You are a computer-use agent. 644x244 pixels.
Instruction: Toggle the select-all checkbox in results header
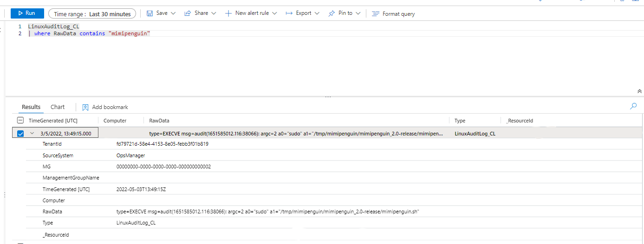click(x=20, y=121)
